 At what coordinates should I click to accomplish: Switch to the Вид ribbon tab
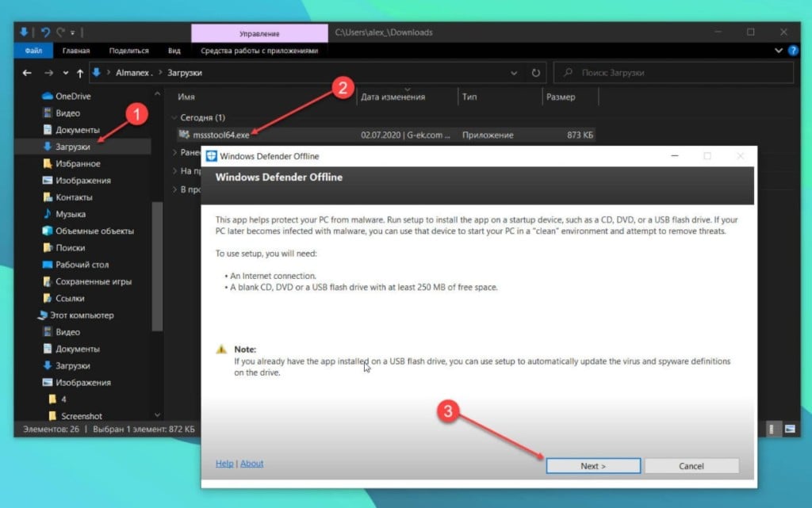(174, 51)
